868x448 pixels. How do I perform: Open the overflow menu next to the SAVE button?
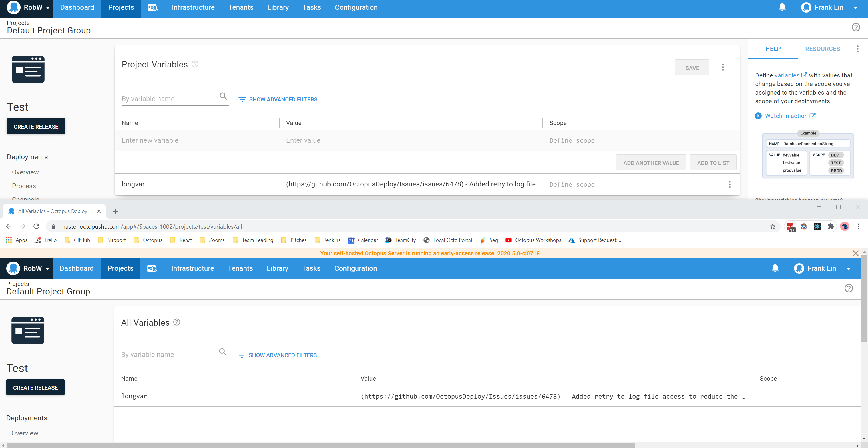pyautogui.click(x=723, y=67)
